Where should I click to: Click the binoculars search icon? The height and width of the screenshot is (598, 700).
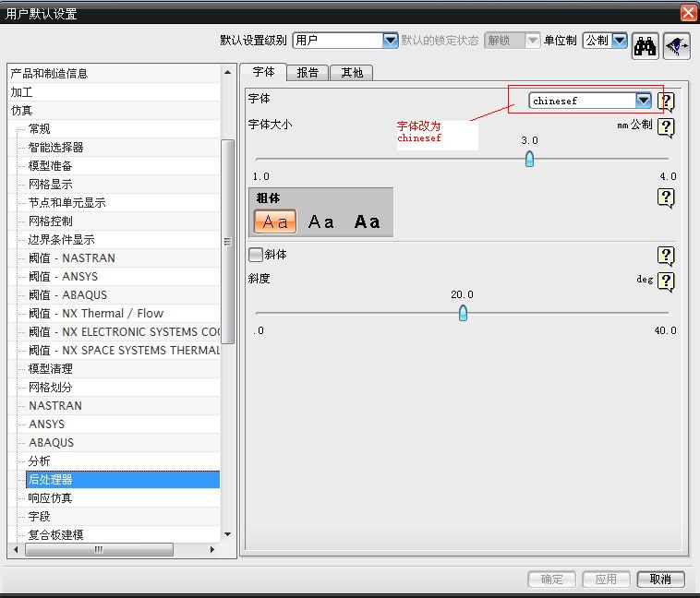[x=646, y=45]
